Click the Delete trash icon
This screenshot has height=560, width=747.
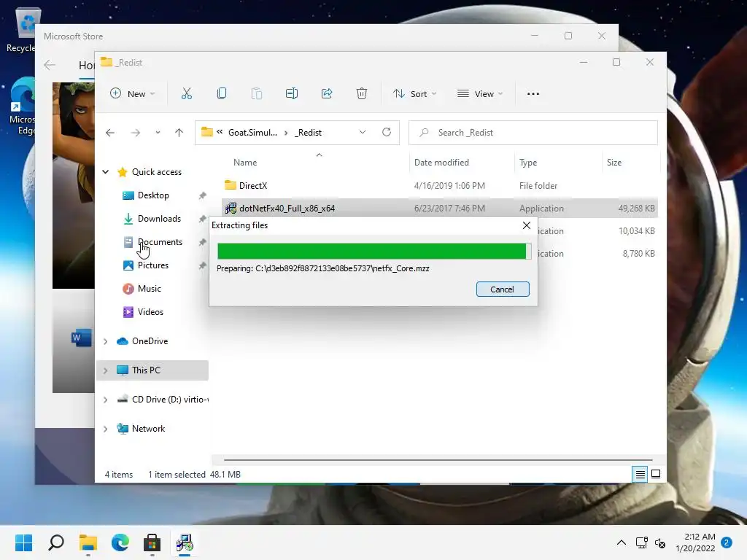pyautogui.click(x=362, y=94)
